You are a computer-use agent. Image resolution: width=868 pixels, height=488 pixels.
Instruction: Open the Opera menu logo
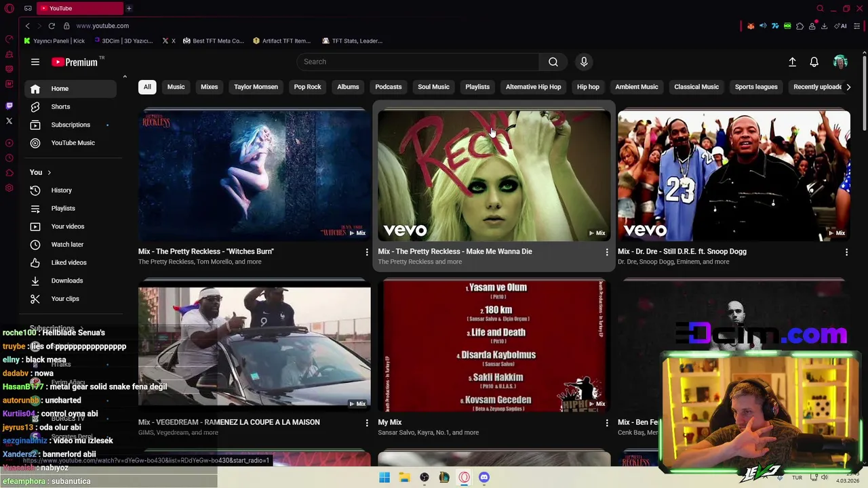point(9,9)
